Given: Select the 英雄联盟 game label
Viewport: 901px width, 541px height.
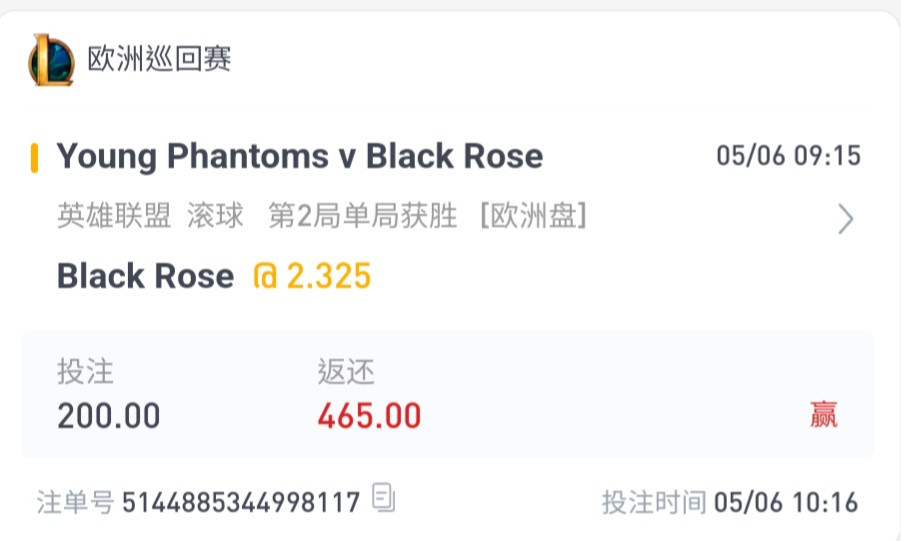Looking at the screenshot, I should click(x=114, y=216).
